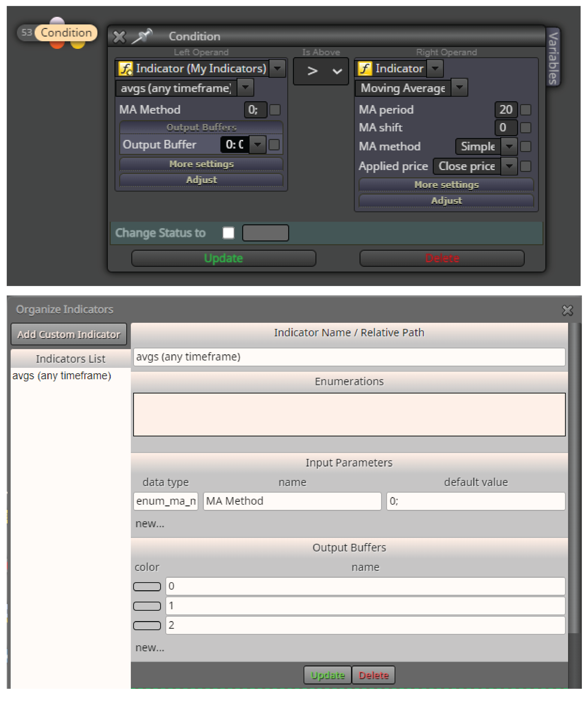The image size is (588, 702).
Task: Click the Enumerations text area
Action: coord(349,415)
